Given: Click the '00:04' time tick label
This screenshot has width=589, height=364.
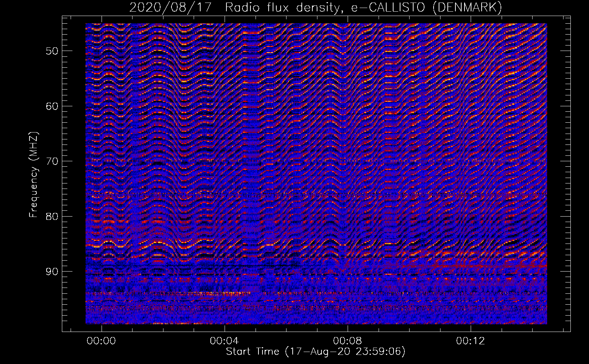Looking at the screenshot, I should tap(225, 341).
